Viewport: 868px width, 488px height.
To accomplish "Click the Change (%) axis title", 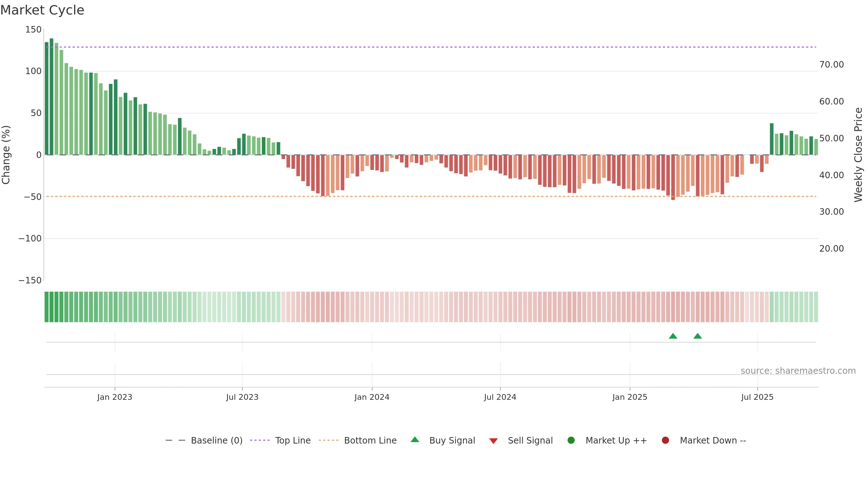I will 6,155.
